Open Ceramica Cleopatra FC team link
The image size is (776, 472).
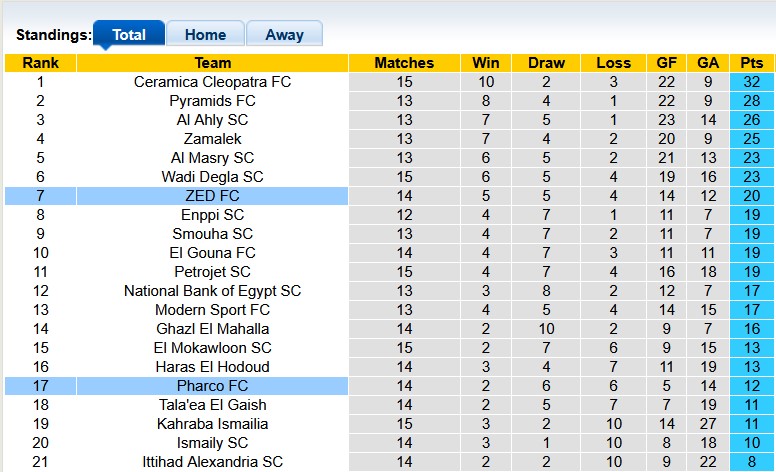(212, 82)
